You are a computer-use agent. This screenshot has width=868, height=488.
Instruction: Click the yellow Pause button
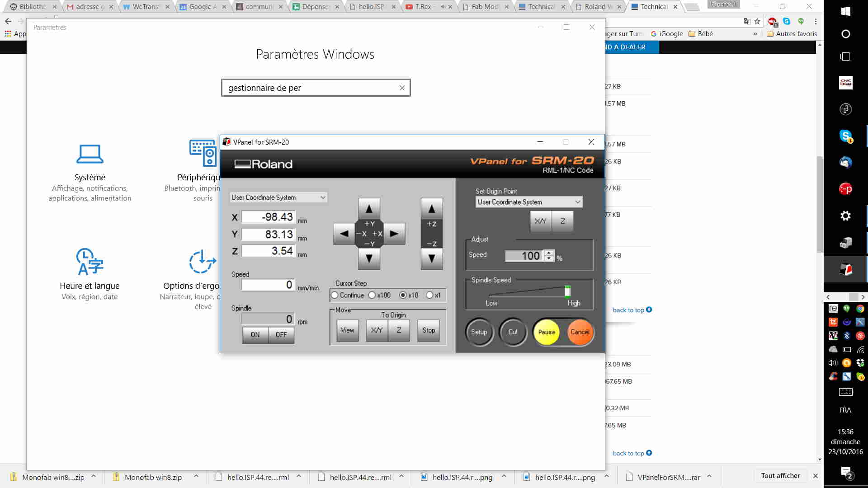[x=546, y=332]
